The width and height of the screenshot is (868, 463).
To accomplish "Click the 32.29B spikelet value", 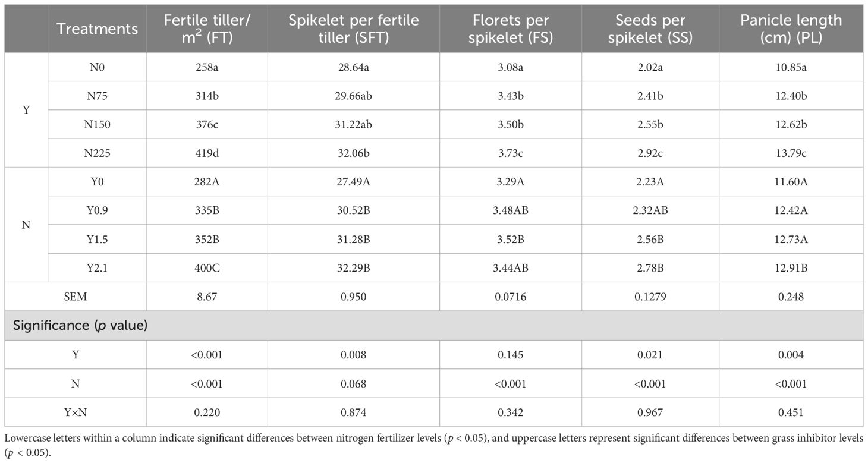I will [x=354, y=267].
